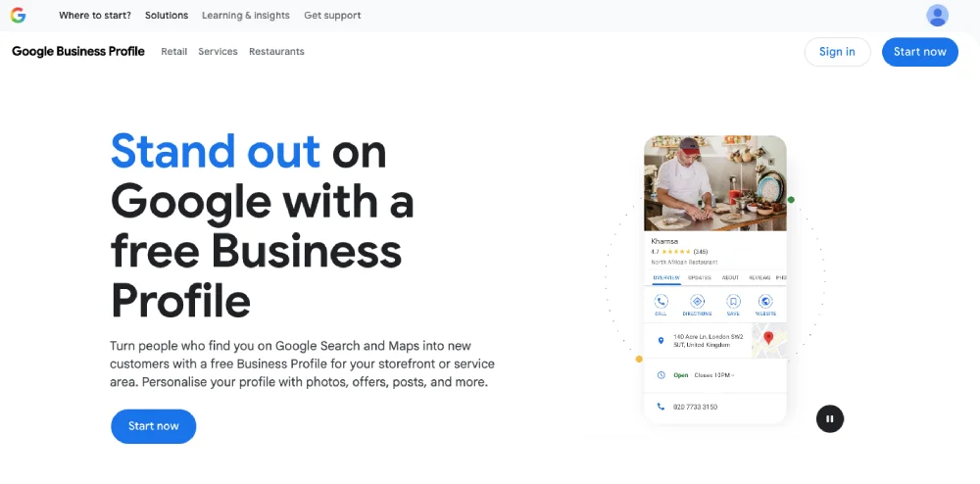Viewport: 980px width, 484px height.
Task: Expand the Closes 10PM hours dropdown
Action: pyautogui.click(x=714, y=375)
